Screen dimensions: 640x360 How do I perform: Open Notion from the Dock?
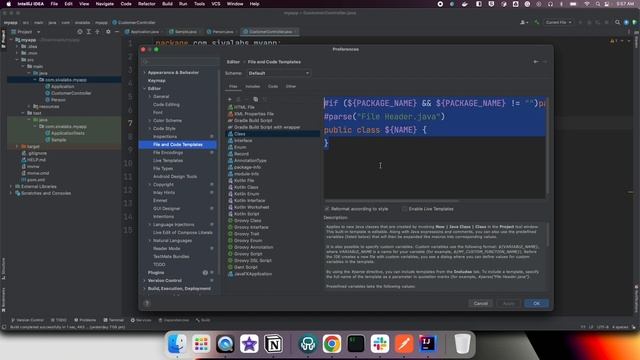273,344
